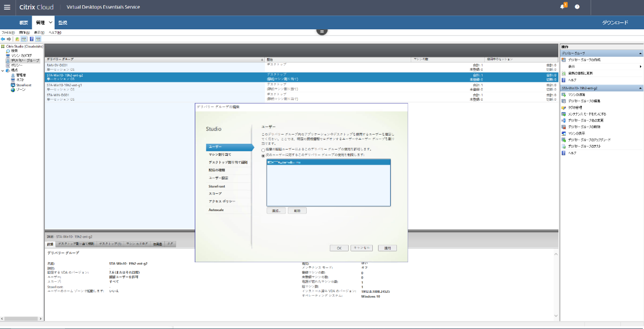Select the STA-Win10-19h2-ent-g1 delivery group row

pos(302,87)
